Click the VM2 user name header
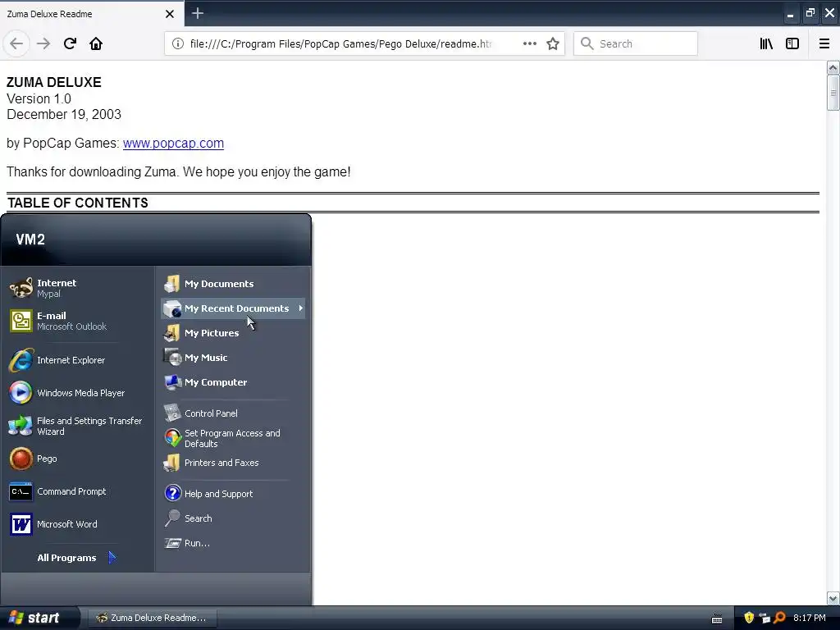Viewport: 840px width, 630px height. [30, 240]
